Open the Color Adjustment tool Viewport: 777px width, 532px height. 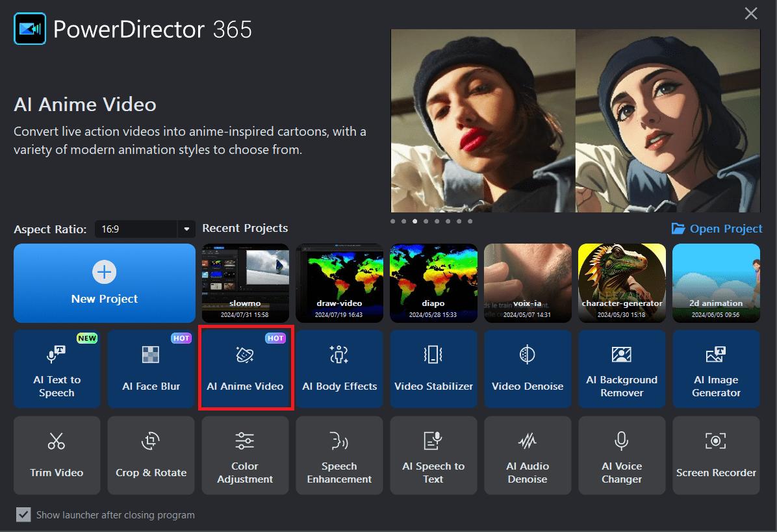245,455
